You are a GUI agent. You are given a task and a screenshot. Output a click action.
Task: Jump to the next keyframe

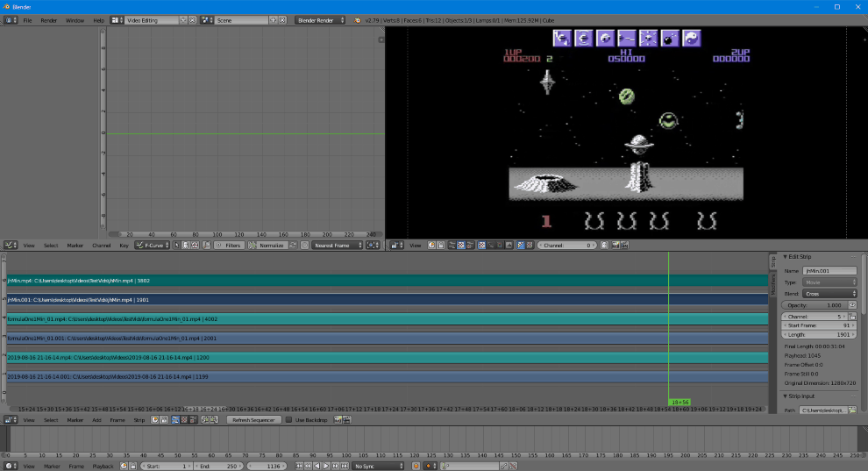336,466
